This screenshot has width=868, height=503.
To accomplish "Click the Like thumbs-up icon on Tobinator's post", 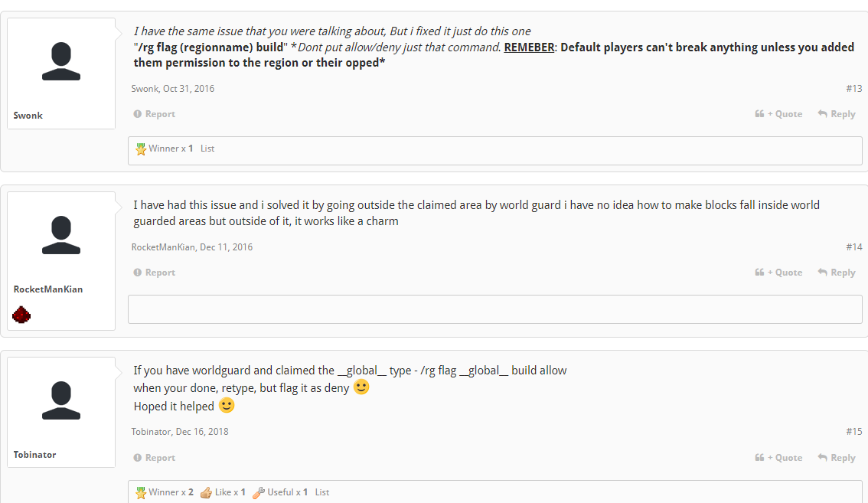I will tap(206, 492).
